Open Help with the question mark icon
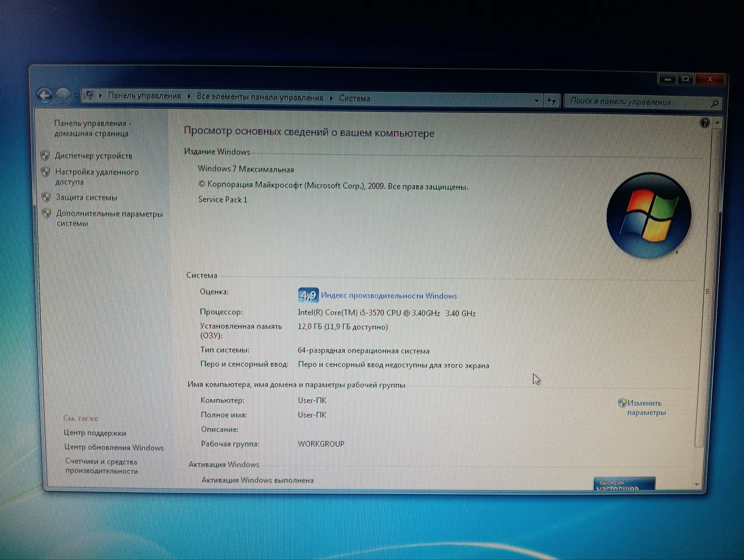Screen dimensions: 744x560 coord(704,123)
